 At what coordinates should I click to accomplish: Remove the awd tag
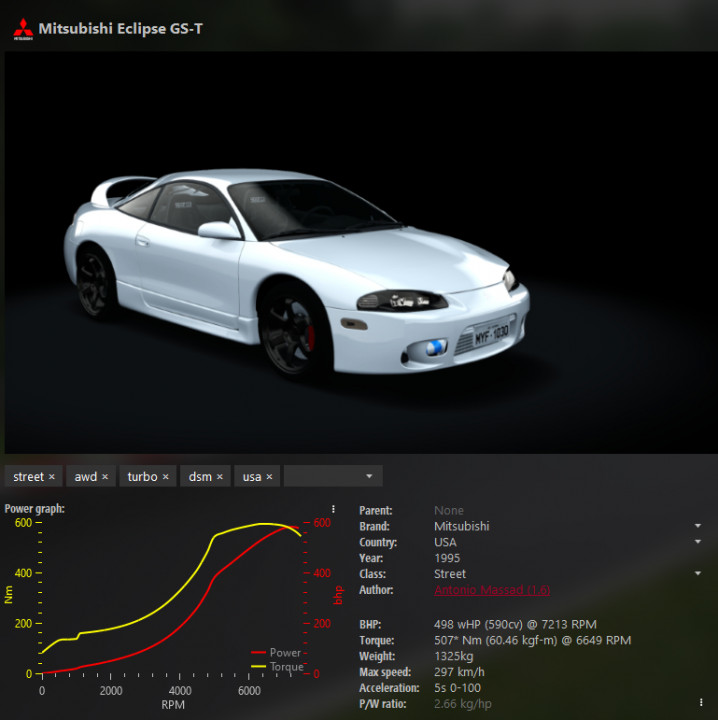click(105, 477)
